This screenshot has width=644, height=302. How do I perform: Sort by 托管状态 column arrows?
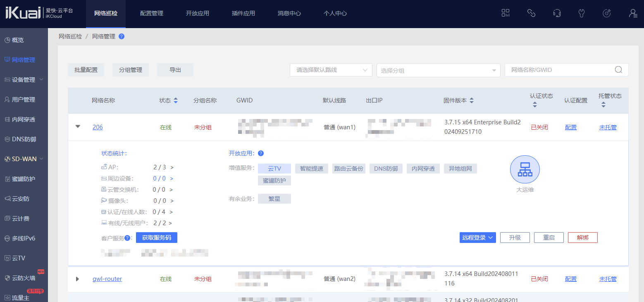pyautogui.click(x=603, y=105)
